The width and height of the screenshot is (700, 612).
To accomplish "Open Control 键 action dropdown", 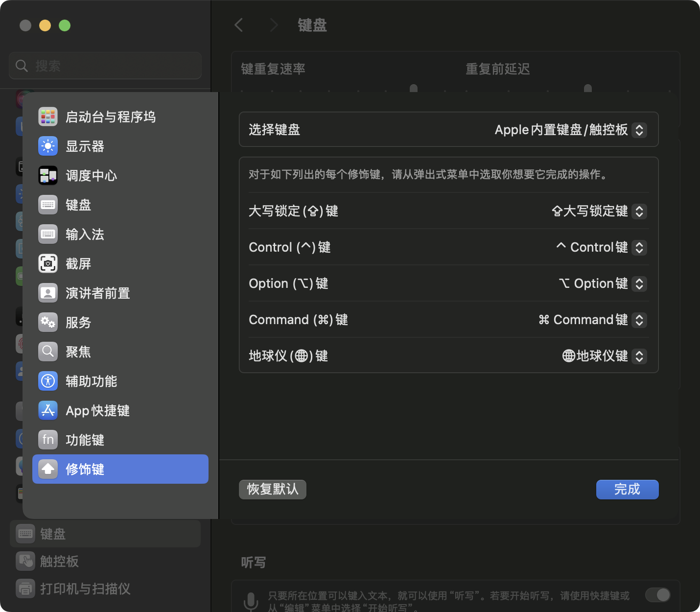I will click(602, 247).
